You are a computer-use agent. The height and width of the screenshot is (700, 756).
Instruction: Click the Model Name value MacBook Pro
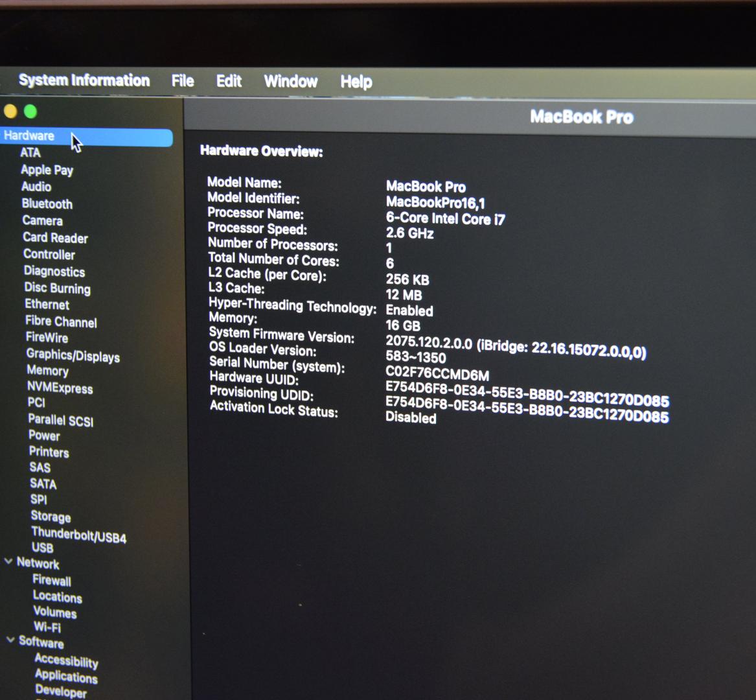(x=426, y=186)
